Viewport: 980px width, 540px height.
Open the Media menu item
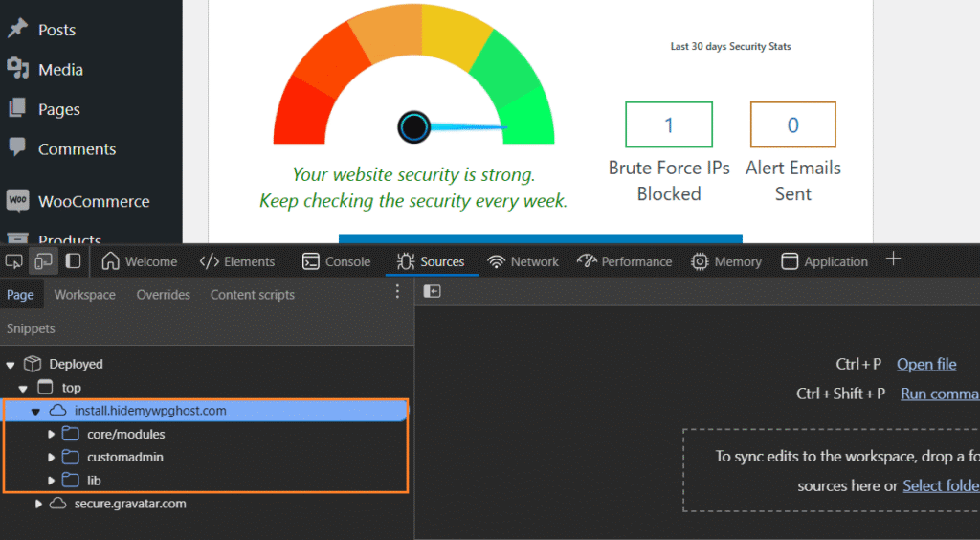coord(60,69)
